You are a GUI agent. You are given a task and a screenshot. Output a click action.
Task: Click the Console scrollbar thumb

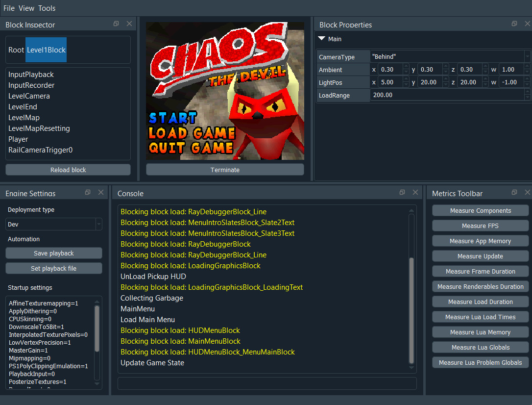tap(411, 311)
